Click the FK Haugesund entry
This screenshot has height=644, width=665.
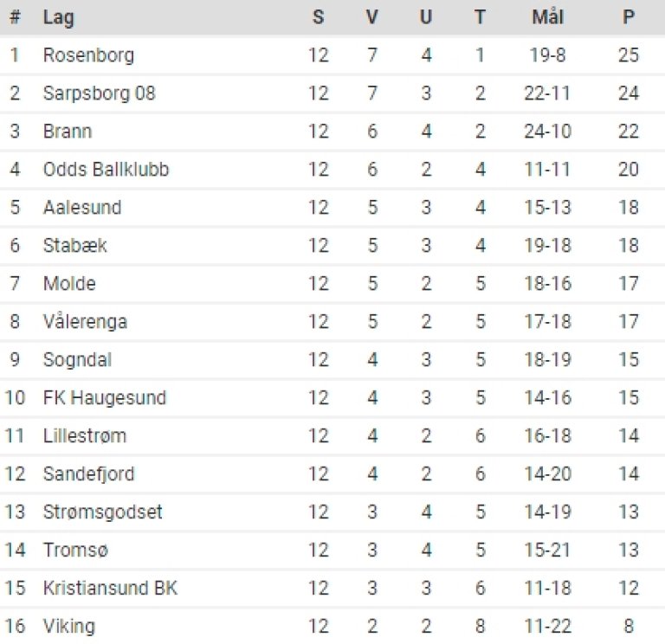coord(105,398)
